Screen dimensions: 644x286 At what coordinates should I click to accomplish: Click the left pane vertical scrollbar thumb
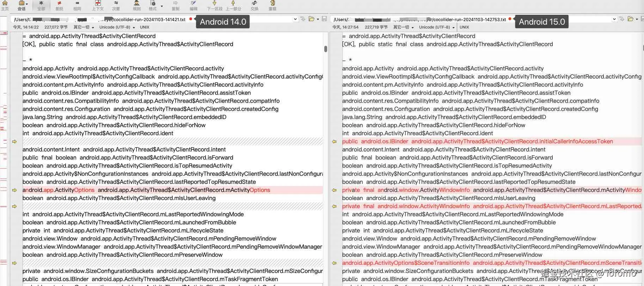click(x=325, y=49)
